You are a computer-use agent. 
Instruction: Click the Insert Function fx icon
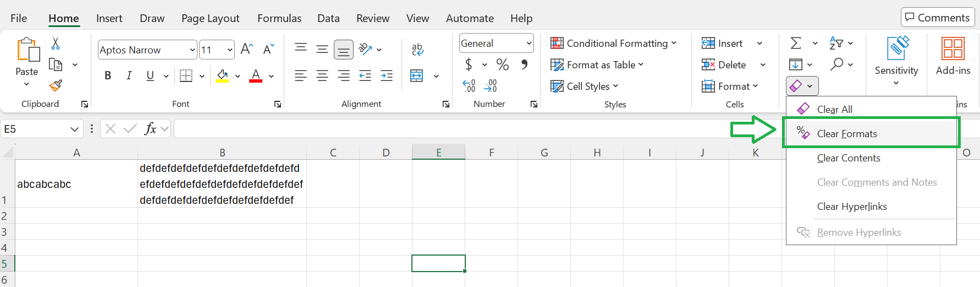(x=150, y=129)
